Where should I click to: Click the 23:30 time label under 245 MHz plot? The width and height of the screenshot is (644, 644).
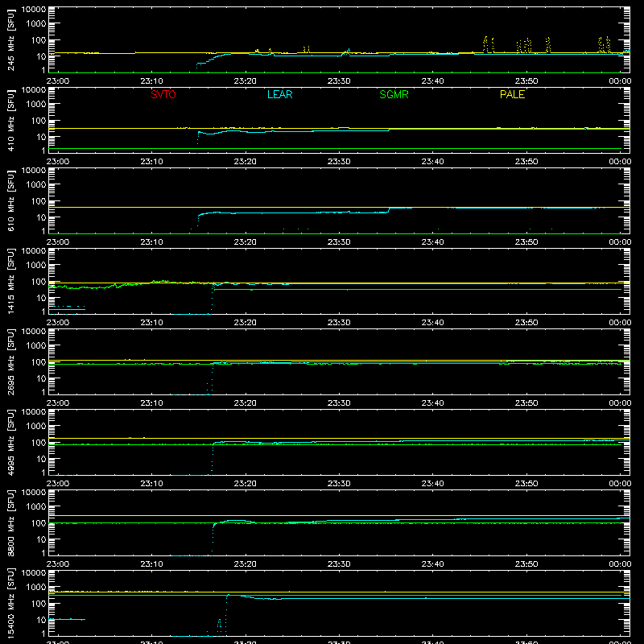[x=339, y=81]
